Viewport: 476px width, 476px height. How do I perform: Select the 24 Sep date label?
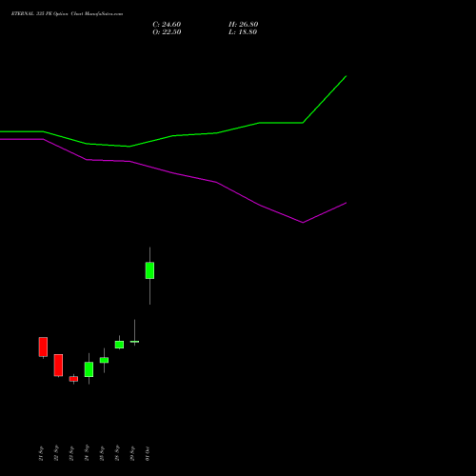point(87,453)
